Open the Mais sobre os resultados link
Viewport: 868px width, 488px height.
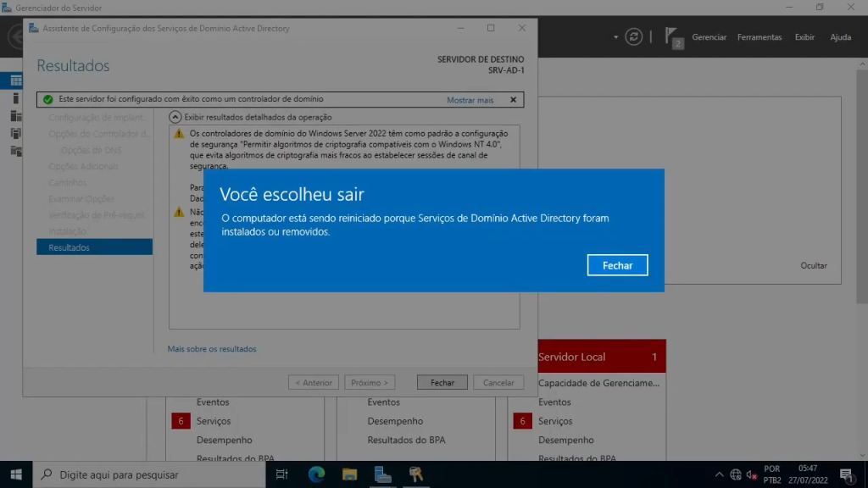[x=212, y=348]
